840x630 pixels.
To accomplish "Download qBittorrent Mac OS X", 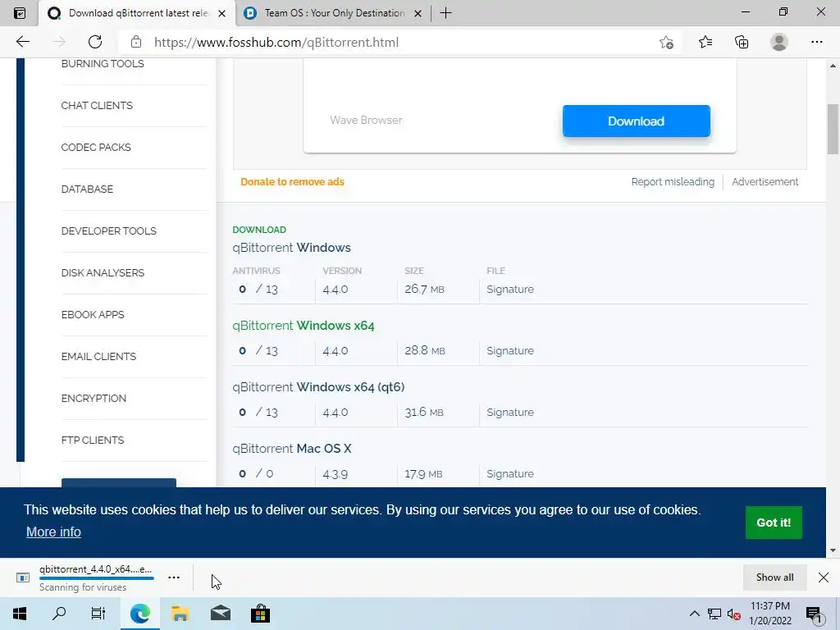I will click(x=292, y=449).
